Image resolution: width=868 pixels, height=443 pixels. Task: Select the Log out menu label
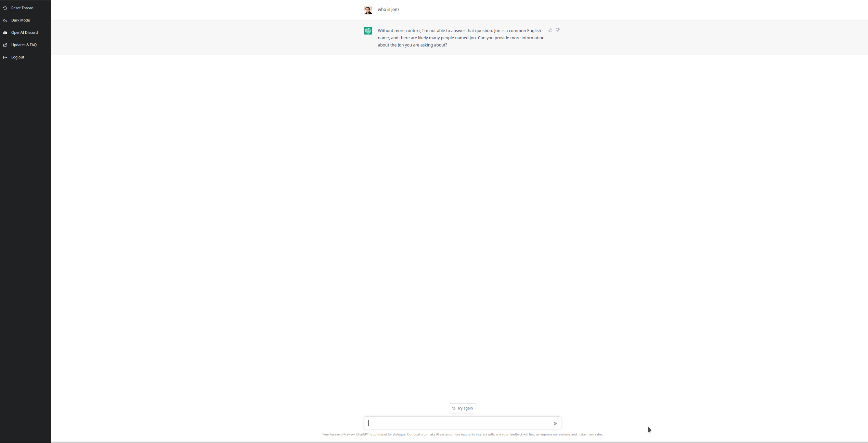click(18, 57)
